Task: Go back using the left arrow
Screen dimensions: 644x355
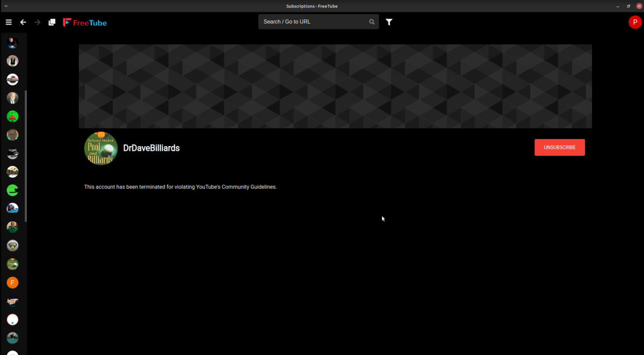Action: (23, 22)
